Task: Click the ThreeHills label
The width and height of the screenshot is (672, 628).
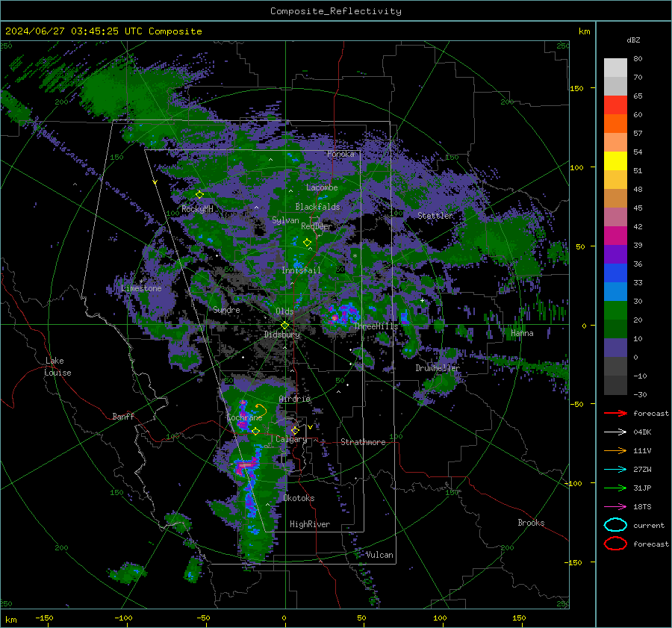Action: 376,326
